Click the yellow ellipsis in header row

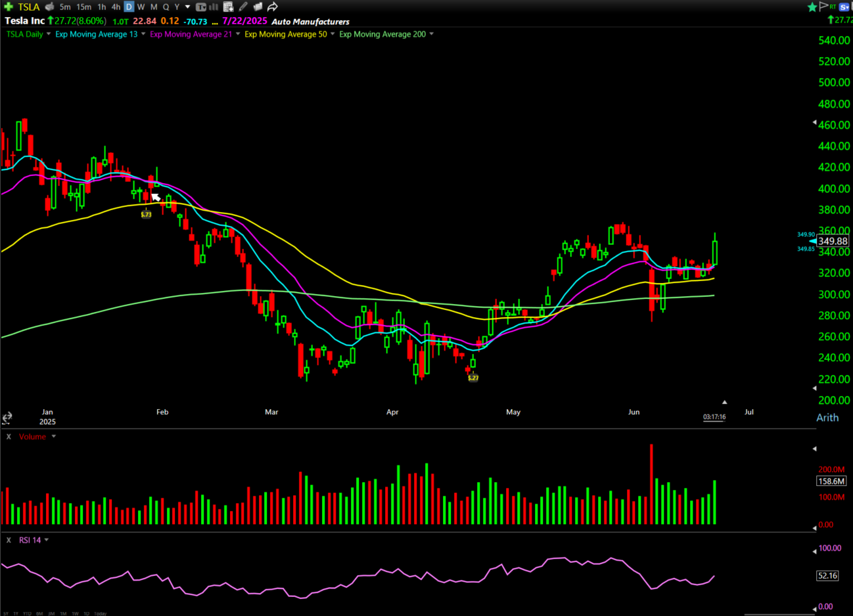click(215, 22)
